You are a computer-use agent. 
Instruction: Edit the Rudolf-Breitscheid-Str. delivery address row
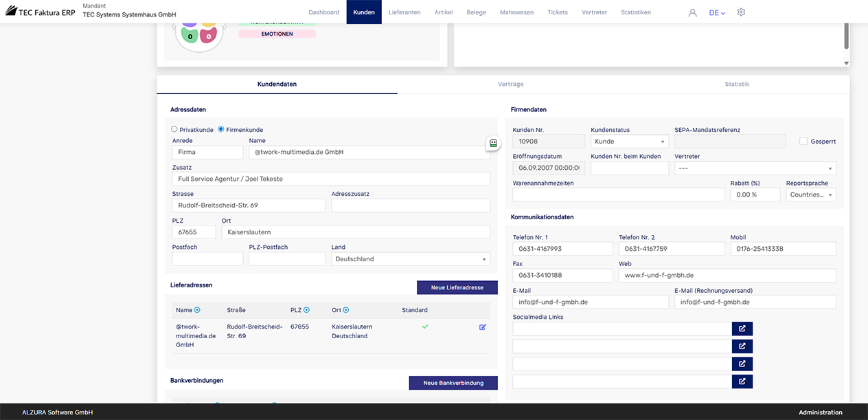[483, 327]
